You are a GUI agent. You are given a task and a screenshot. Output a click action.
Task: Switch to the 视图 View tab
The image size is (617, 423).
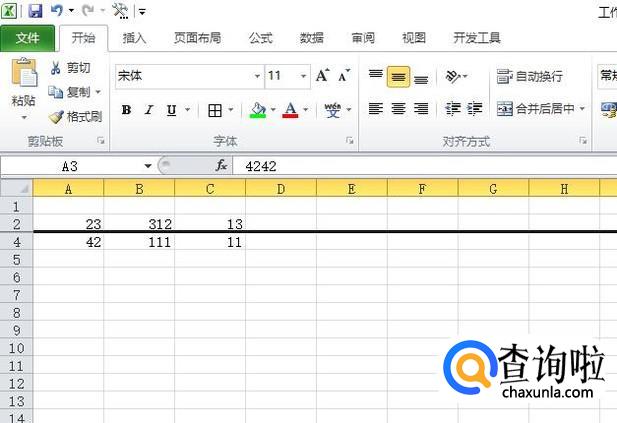414,38
